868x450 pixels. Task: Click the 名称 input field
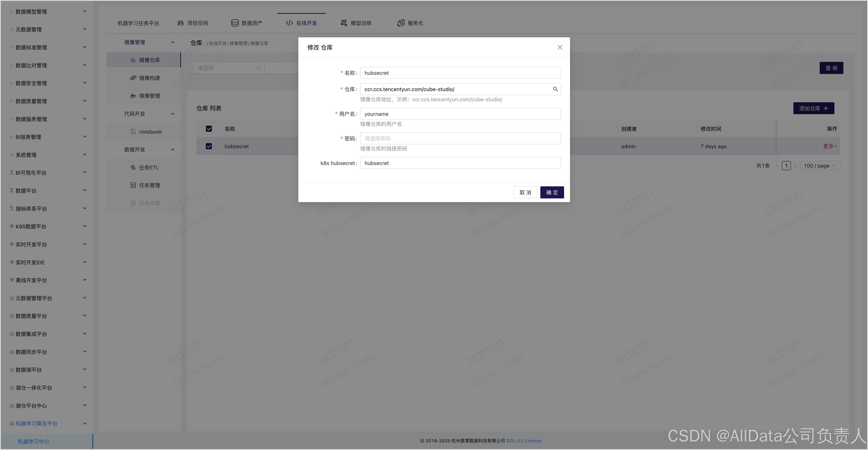[x=460, y=73]
